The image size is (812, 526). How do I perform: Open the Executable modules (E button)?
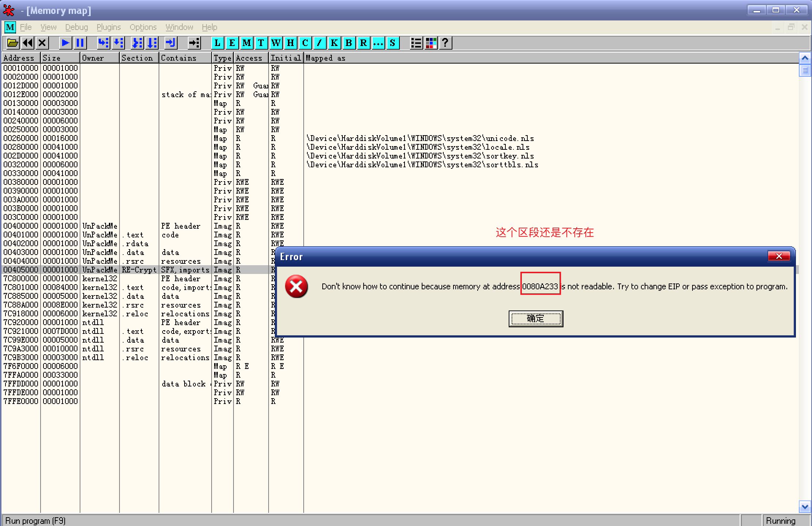[x=232, y=43]
